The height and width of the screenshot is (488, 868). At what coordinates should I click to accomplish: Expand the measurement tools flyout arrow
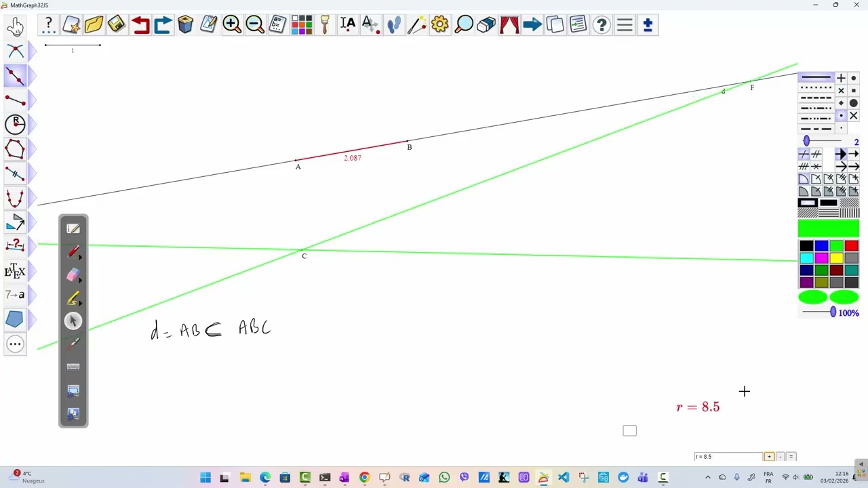pos(32,247)
